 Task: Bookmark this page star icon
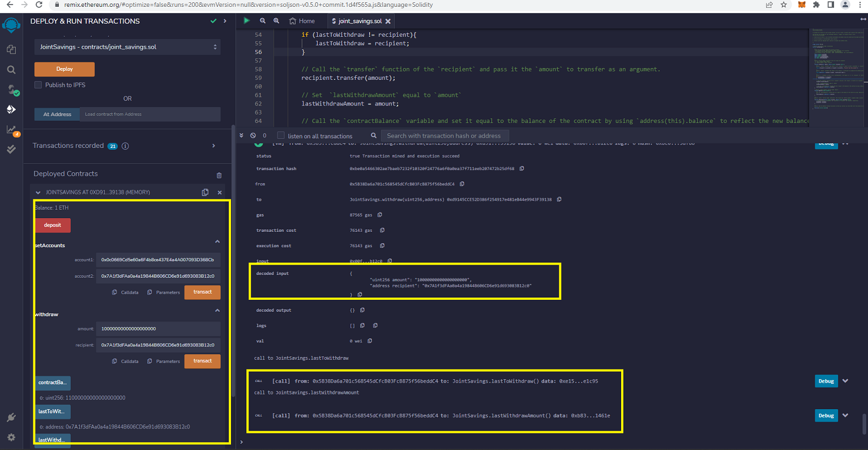click(784, 5)
